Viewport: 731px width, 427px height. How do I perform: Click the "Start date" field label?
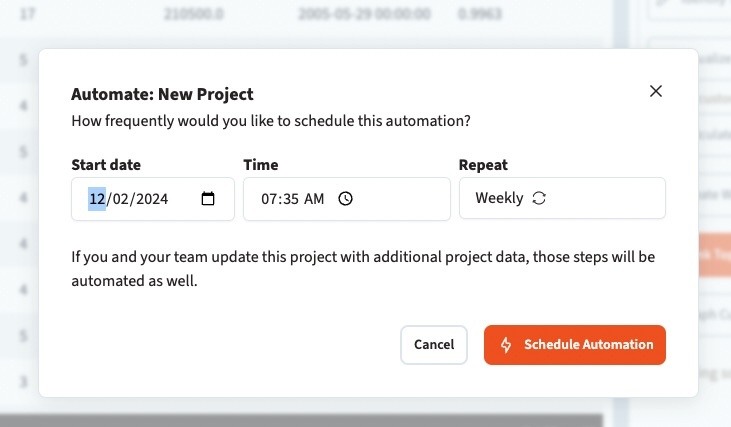tap(106, 165)
